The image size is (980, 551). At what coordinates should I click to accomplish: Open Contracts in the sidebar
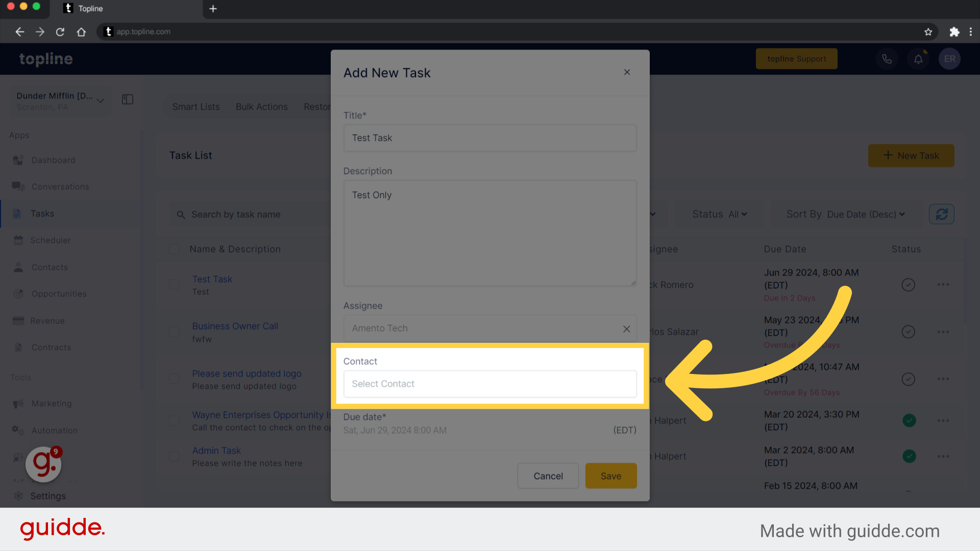click(x=52, y=347)
